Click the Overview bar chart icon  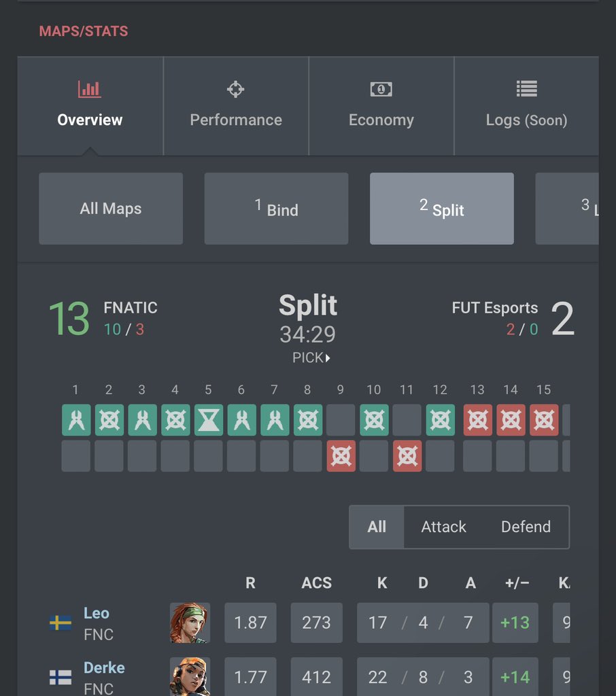click(90, 89)
